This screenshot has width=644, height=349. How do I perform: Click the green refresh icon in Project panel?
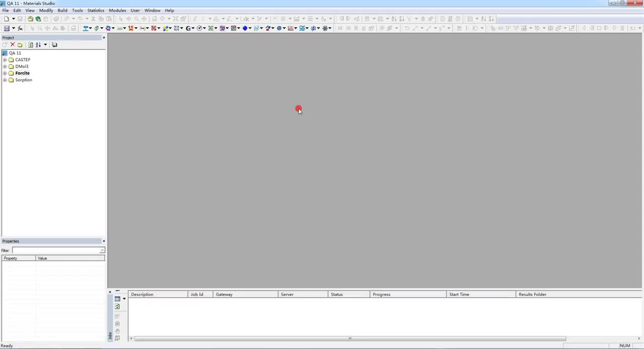(x=30, y=45)
